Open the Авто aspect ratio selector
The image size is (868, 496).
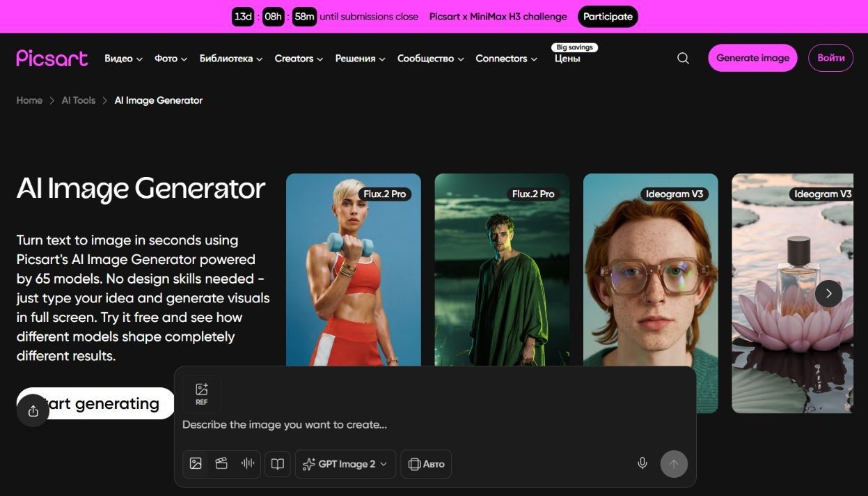[x=426, y=464]
